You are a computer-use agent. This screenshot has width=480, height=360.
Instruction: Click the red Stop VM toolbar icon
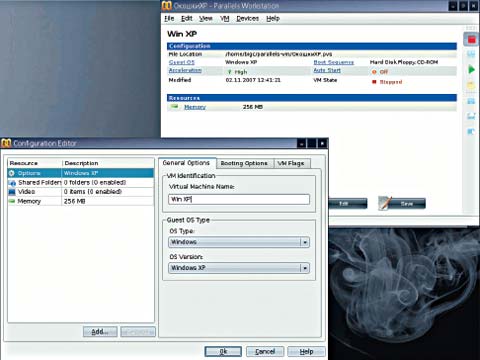click(x=471, y=40)
